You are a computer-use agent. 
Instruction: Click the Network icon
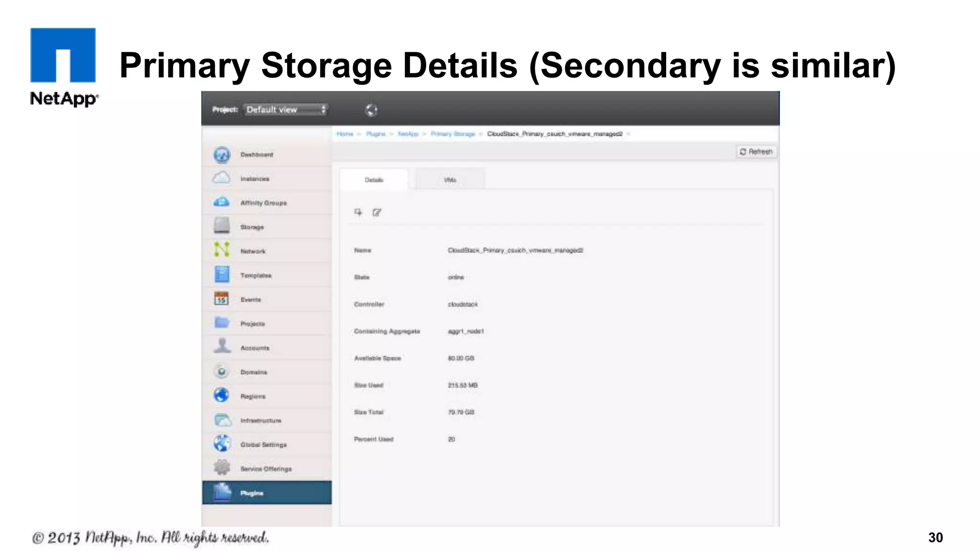pos(222,250)
